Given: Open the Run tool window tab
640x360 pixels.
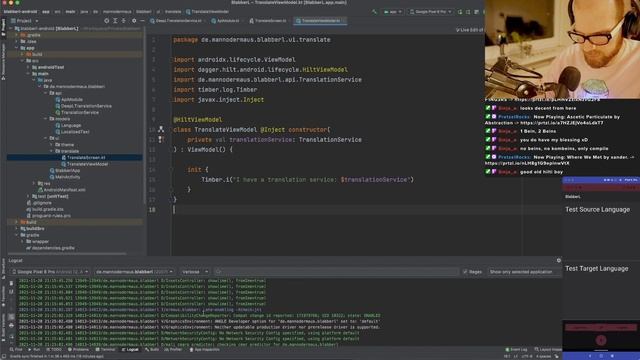Looking at the screenshot, I should click(x=34, y=350).
